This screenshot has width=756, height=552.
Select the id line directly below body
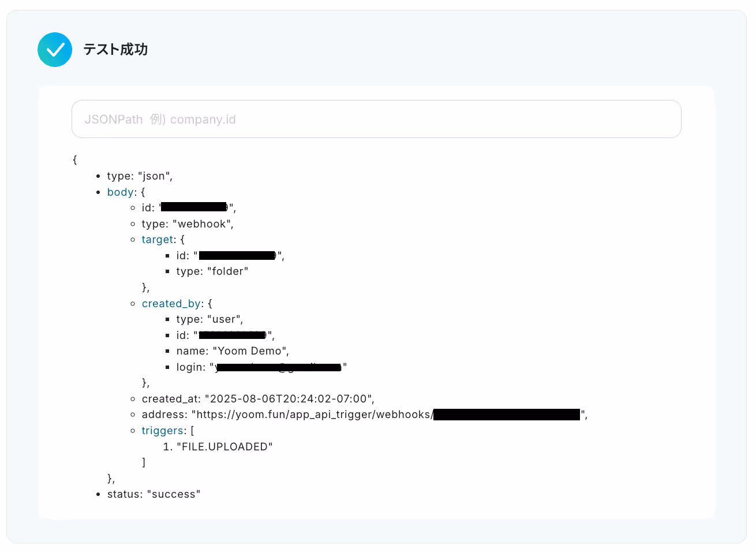click(189, 208)
